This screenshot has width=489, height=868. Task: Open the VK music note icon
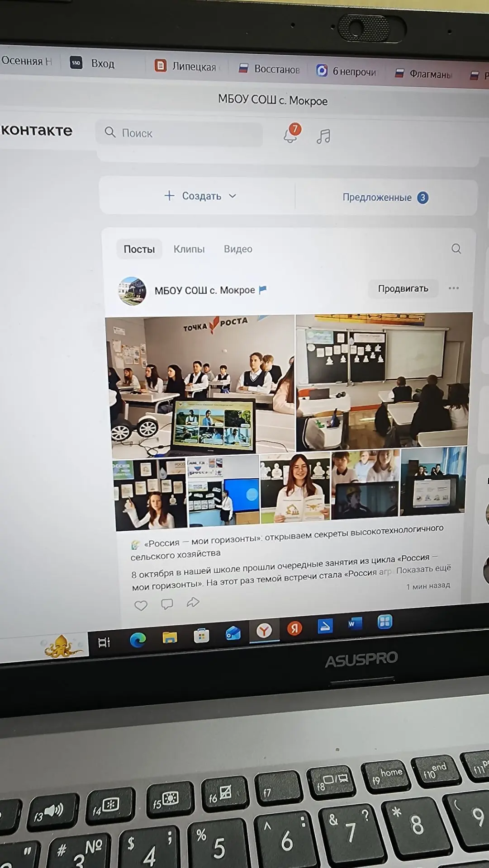pos(323,136)
